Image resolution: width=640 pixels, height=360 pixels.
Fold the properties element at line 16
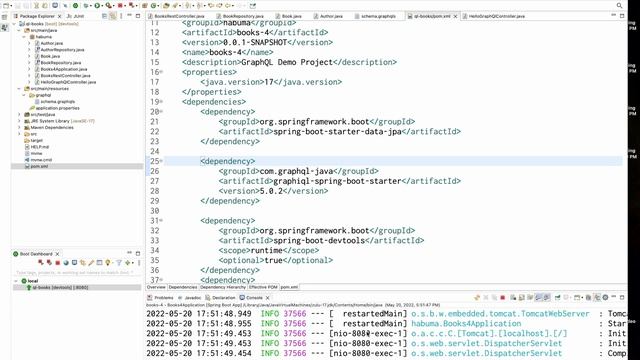click(161, 72)
